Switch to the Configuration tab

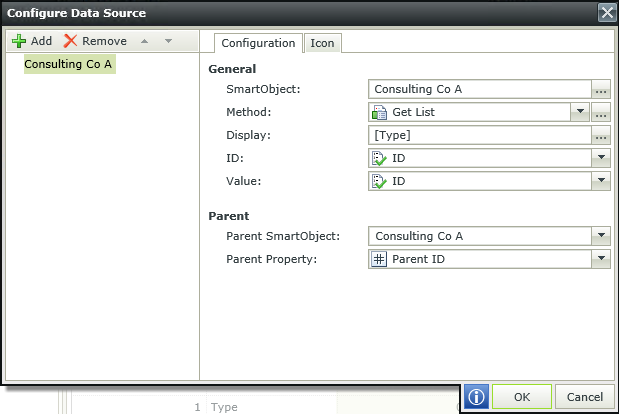[x=258, y=43]
